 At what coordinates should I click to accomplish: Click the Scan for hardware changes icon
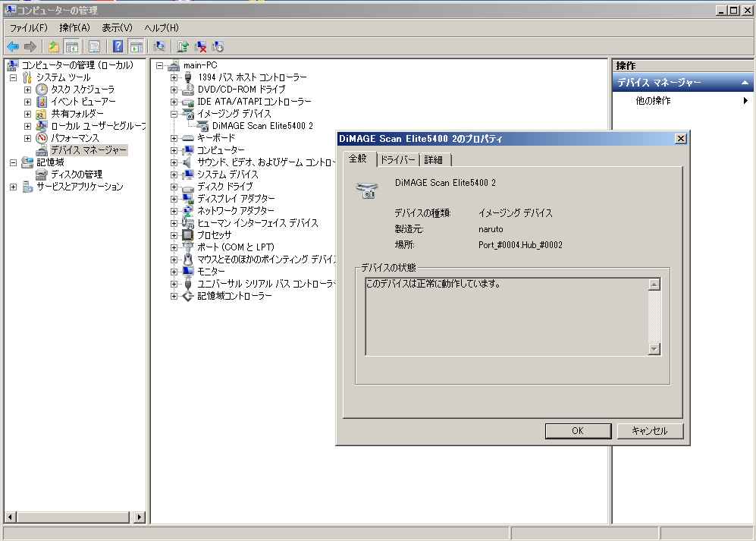(x=159, y=47)
